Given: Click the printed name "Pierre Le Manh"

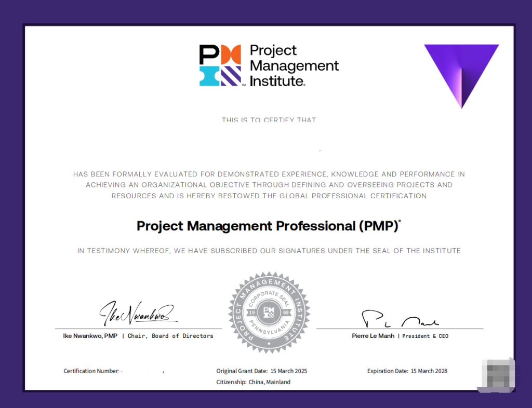Looking at the screenshot, I should (373, 336).
